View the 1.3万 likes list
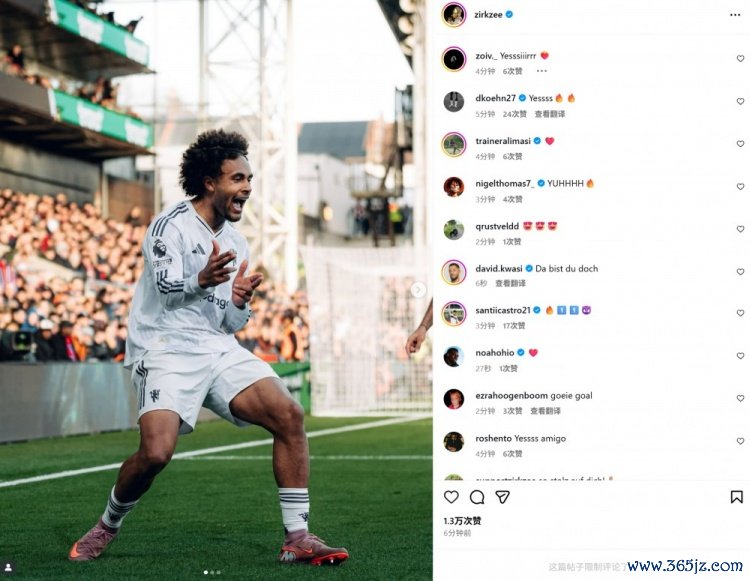 click(x=462, y=521)
